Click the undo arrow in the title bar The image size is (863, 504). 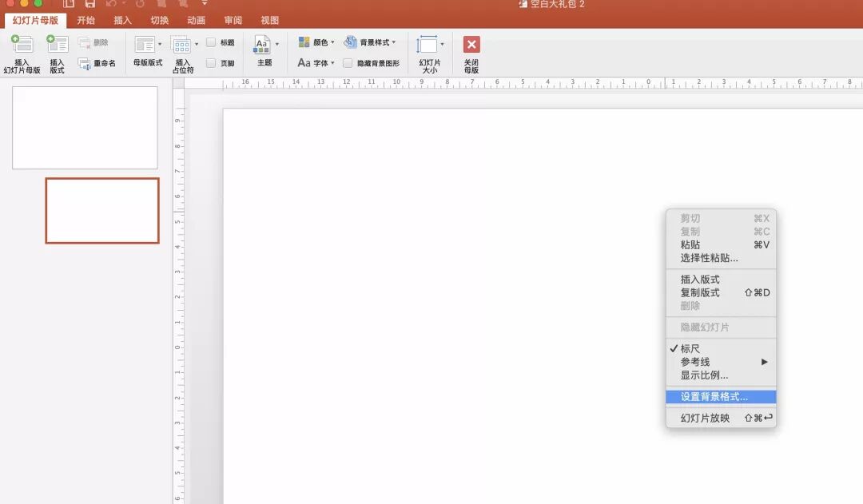pyautogui.click(x=112, y=3)
